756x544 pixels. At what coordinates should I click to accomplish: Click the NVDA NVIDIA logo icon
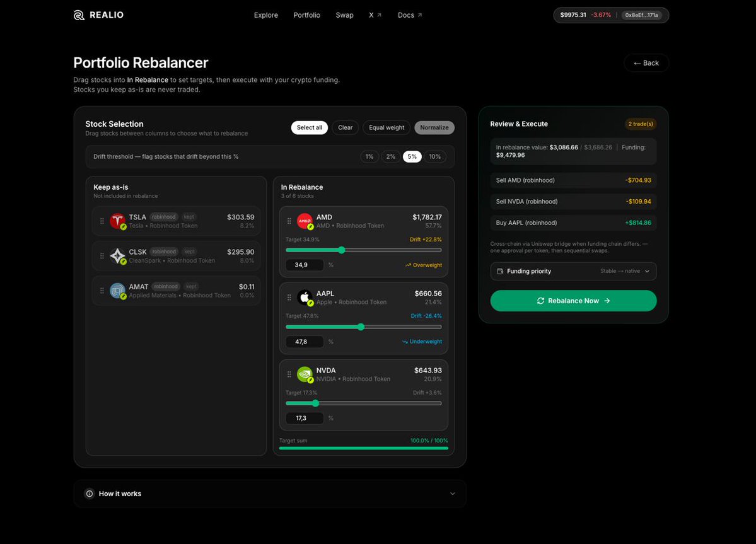[305, 374]
